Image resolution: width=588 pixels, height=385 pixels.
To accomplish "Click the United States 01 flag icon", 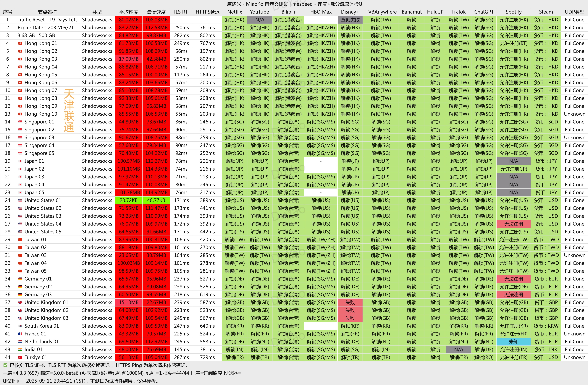I will 20,200.
